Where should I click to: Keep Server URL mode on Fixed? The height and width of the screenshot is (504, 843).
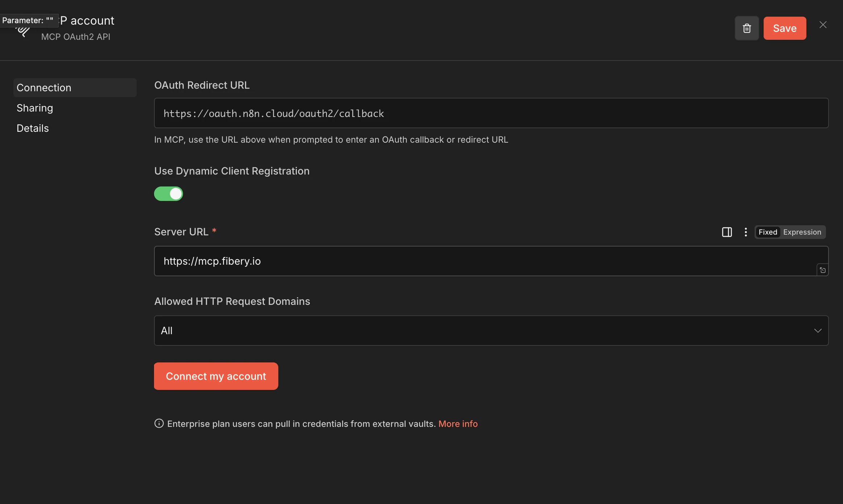pos(768,232)
